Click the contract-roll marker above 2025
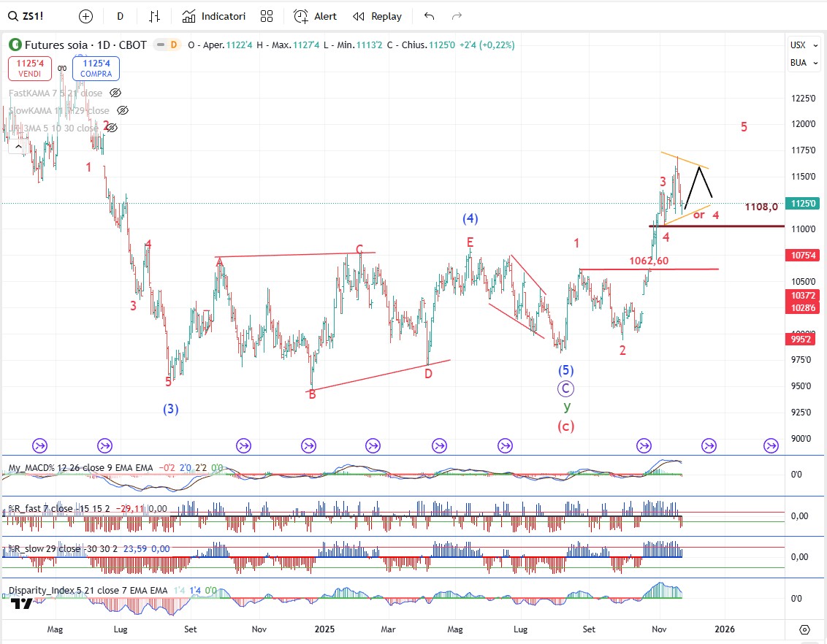Image resolution: width=827 pixels, height=644 pixels. [x=308, y=446]
